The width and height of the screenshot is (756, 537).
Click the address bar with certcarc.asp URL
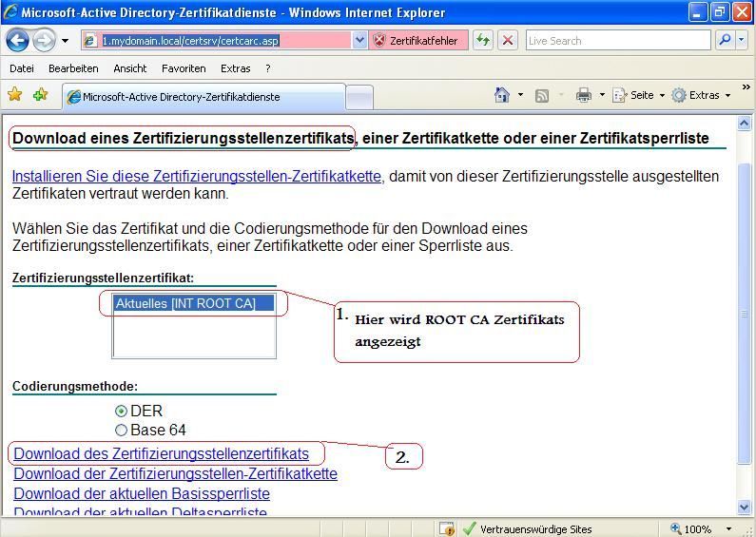[217, 41]
